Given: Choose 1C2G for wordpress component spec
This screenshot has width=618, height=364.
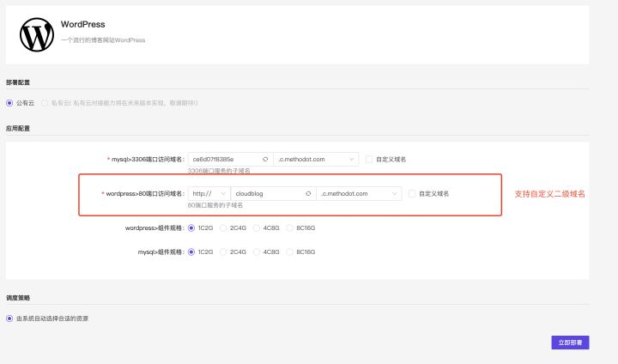Looking at the screenshot, I should pyautogui.click(x=191, y=228).
